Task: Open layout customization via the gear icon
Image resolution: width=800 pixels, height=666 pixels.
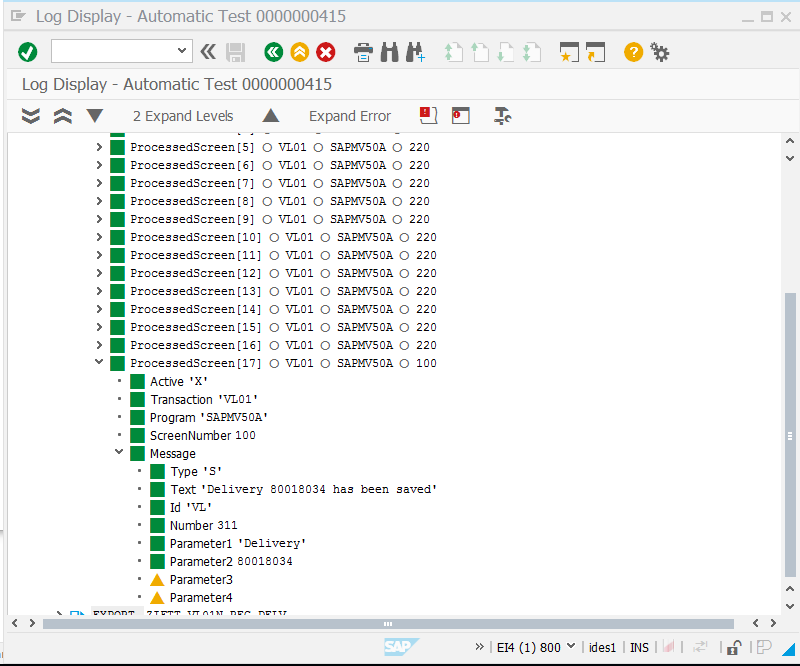Action: coord(659,51)
